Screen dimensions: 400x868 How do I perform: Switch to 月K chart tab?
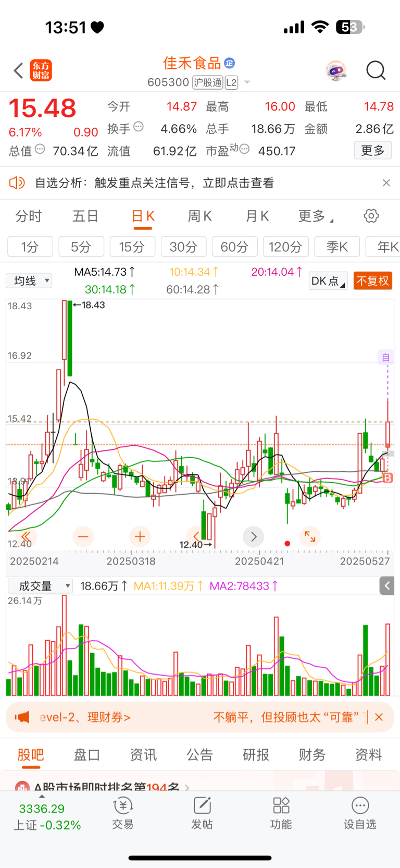pos(257,216)
